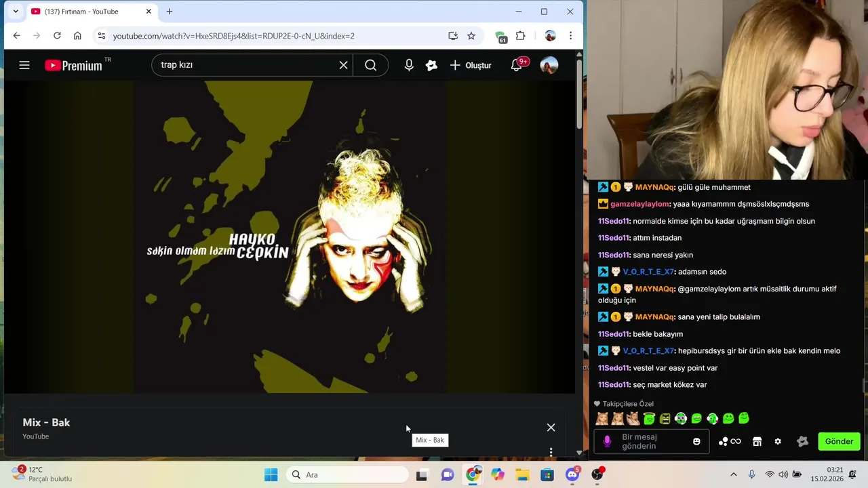Send the message with Gönder
Image resolution: width=868 pixels, height=488 pixels.
[x=839, y=441]
